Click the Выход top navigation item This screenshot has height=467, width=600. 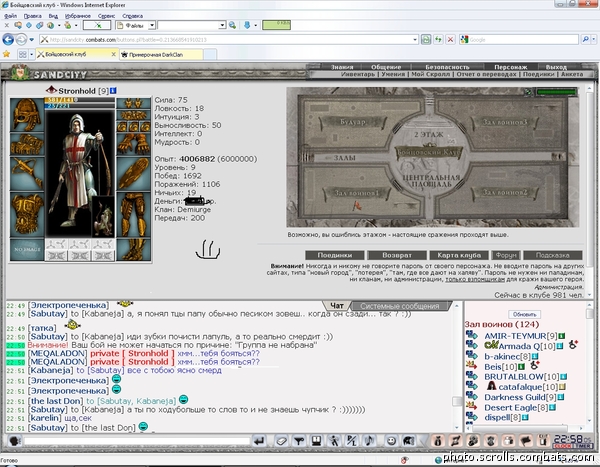556,67
